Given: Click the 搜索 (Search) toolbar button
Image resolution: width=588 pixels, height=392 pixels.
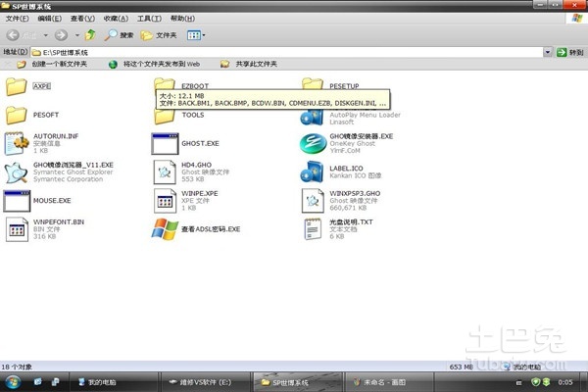Looking at the screenshot, I should 120,34.
